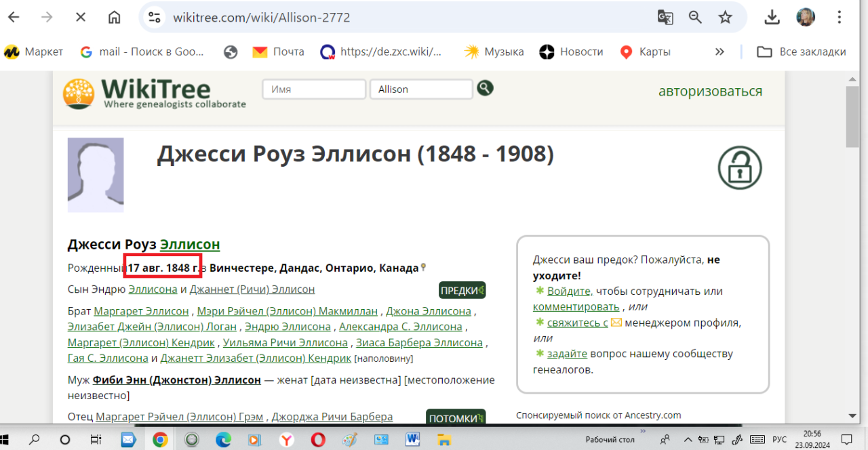The height and width of the screenshot is (450, 868).
Task: Bookmark page with the star icon
Action: coord(725,18)
